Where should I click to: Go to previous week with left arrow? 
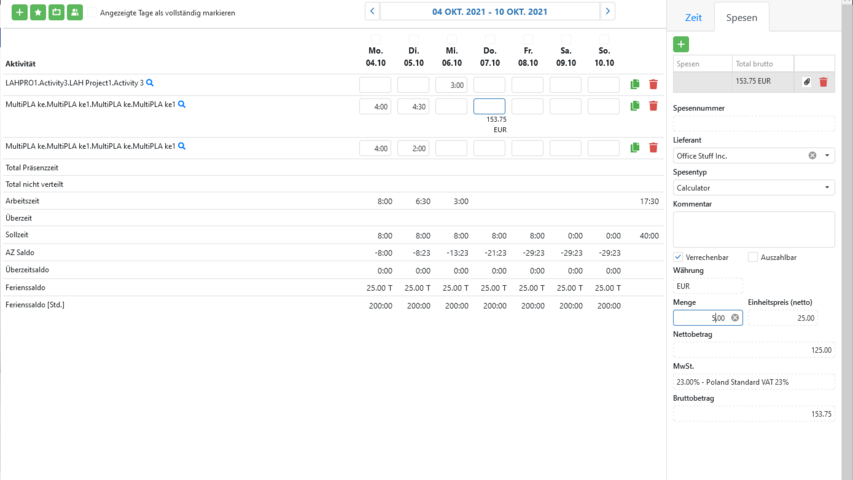pyautogui.click(x=372, y=12)
